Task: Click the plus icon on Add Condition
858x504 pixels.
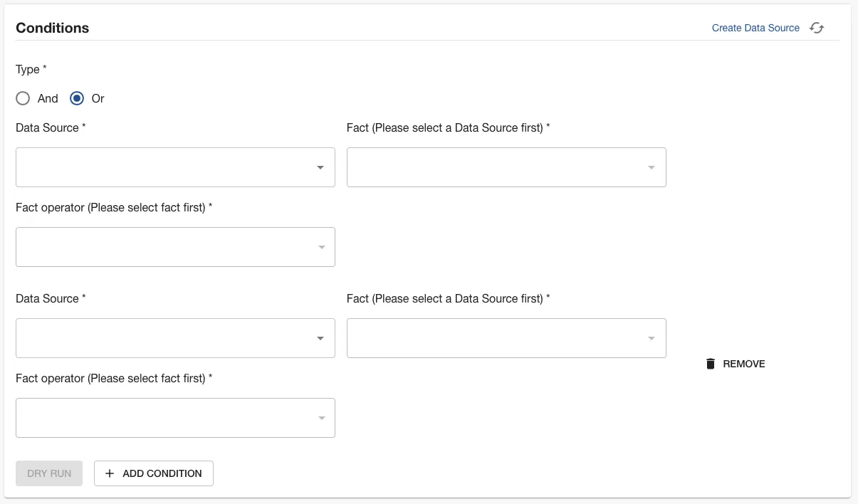Action: pos(110,473)
